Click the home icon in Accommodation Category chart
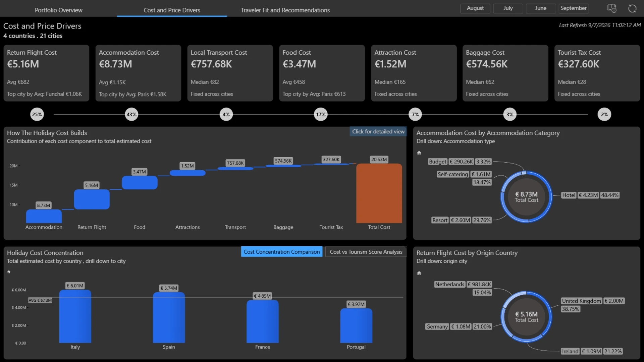This screenshot has width=644, height=362. [x=419, y=153]
